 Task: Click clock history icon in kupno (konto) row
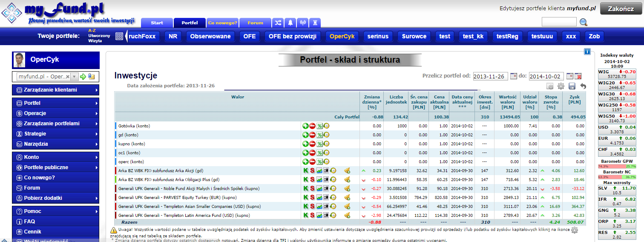point(326,144)
